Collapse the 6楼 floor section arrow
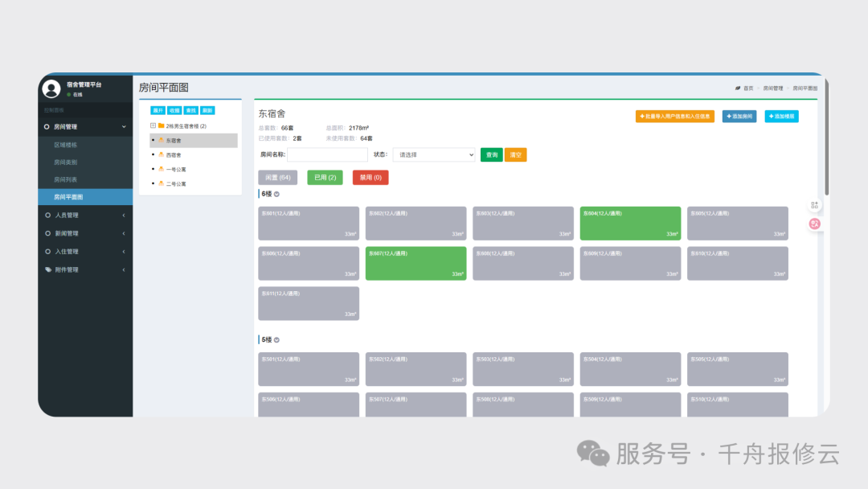 [276, 194]
